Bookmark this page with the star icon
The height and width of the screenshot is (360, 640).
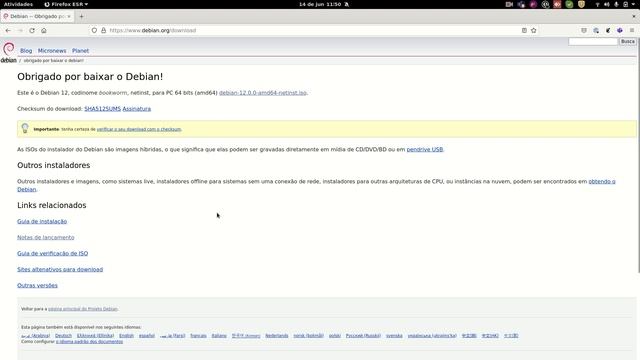533,31
